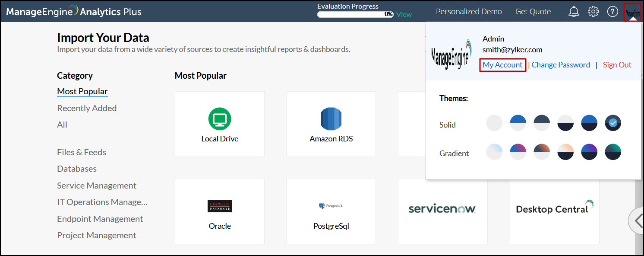Viewport: 644px width, 256px height.
Task: Select the Oracle database tile
Action: 220,211
